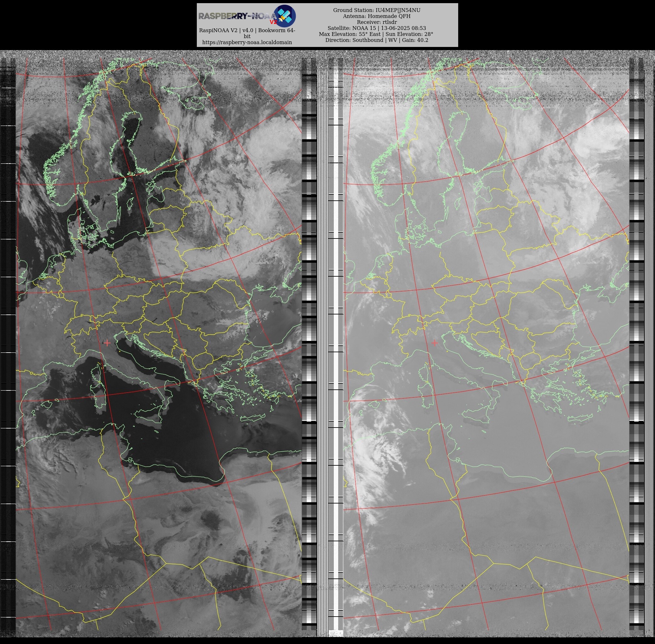Click 'Receiver: rtlsdr' line
The image size is (655, 644).
(377, 22)
